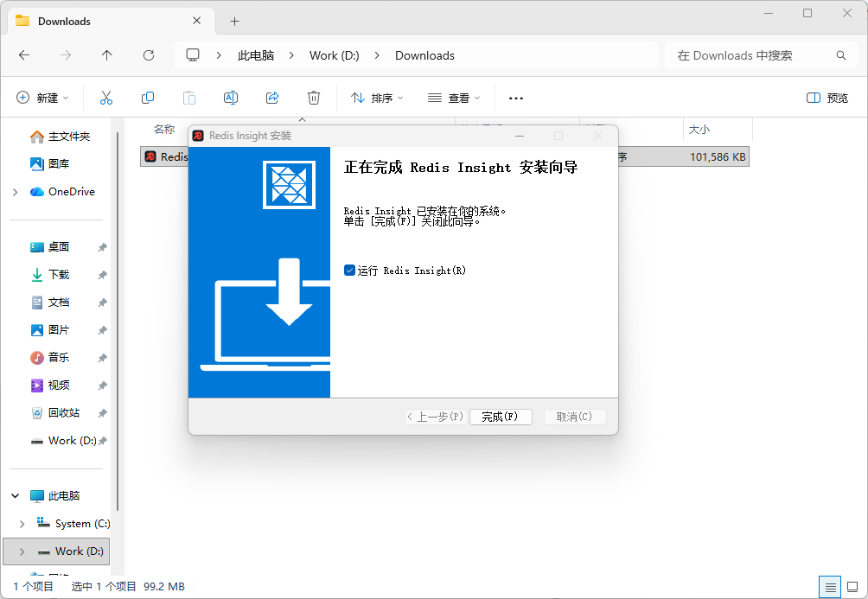Click chevron after Work (D:) in address bar
The image size is (868, 599).
click(377, 55)
